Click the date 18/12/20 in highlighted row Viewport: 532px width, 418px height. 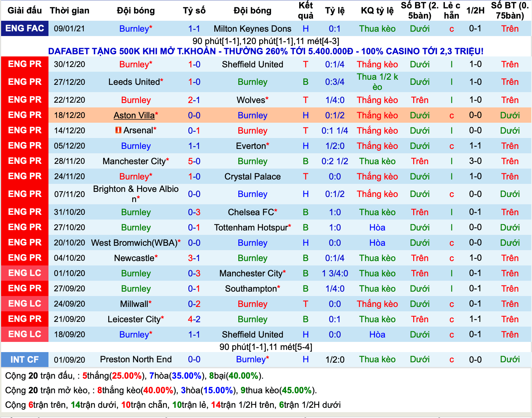(x=70, y=115)
